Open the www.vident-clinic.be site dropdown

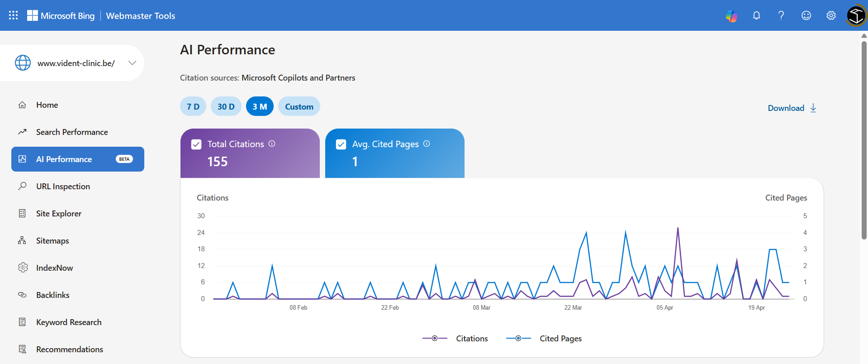click(72, 63)
